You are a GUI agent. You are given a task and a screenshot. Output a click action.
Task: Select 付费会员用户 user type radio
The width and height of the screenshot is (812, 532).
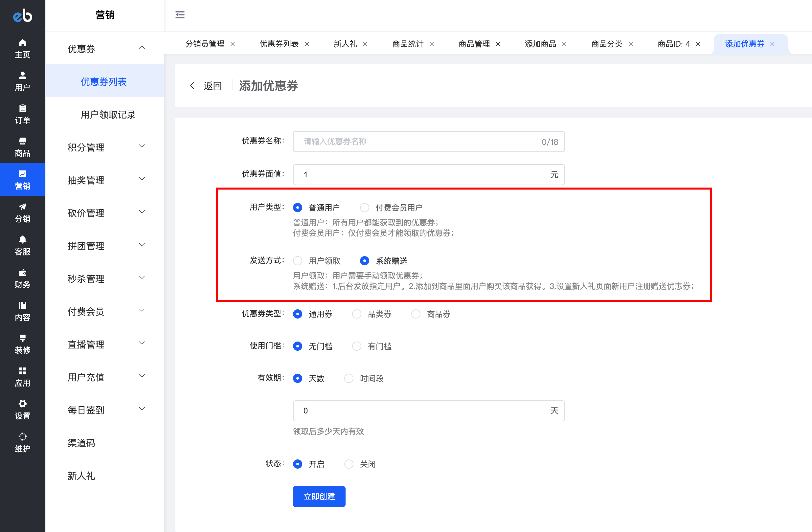click(x=364, y=207)
